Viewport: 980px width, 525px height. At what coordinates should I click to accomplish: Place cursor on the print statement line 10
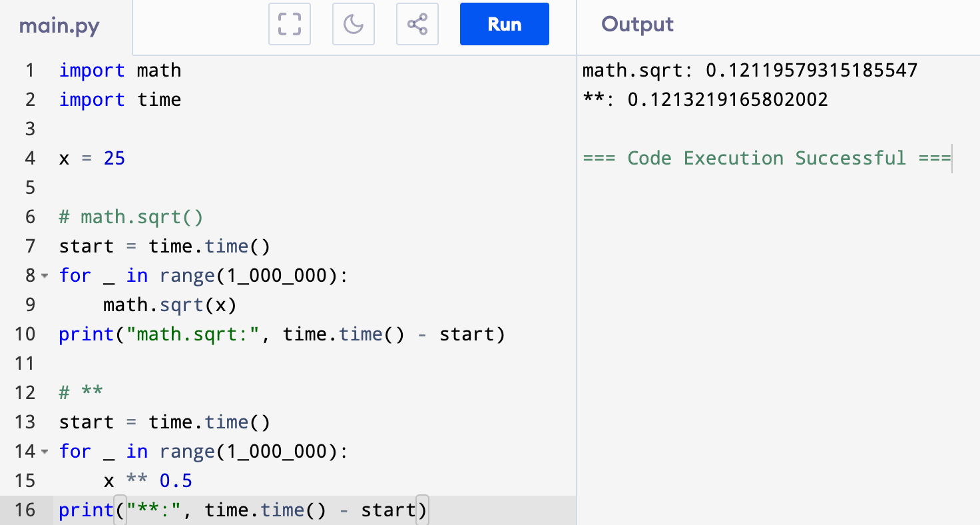pos(266,334)
